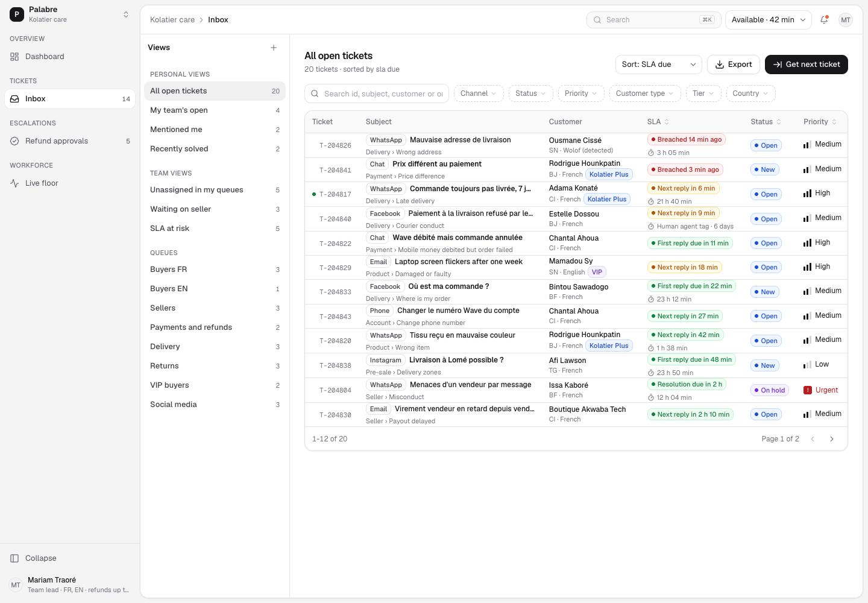The width and height of the screenshot is (868, 603).
Task: Open the Available · 42 min status dropdown
Action: point(768,20)
